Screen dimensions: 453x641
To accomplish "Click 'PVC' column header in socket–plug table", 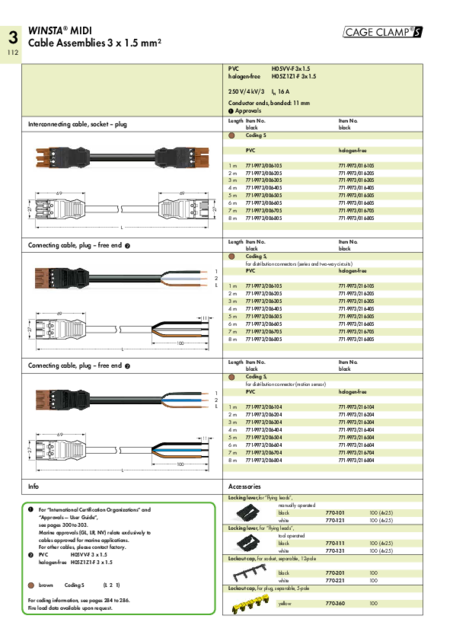I will (x=250, y=150).
